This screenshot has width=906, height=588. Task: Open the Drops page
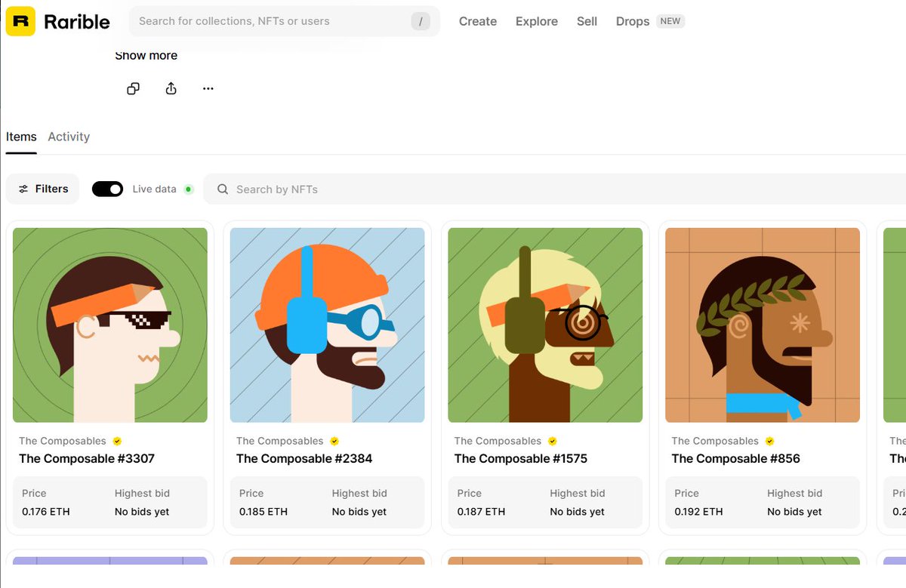tap(633, 21)
